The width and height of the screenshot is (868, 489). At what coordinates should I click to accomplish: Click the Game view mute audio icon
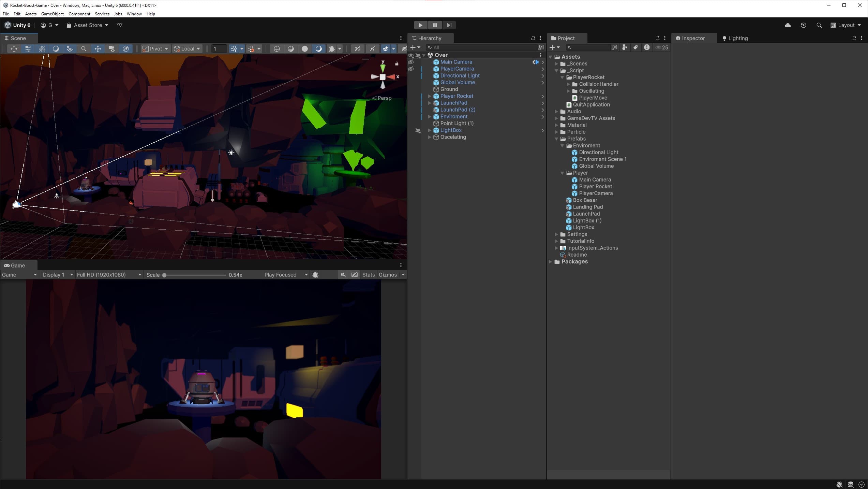click(343, 275)
